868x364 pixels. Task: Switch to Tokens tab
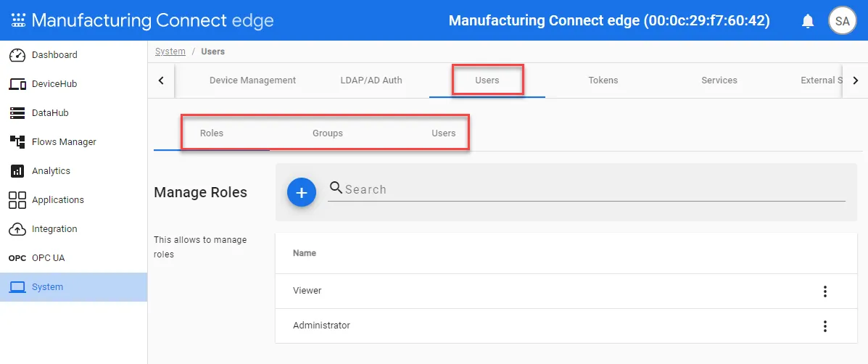(x=603, y=80)
